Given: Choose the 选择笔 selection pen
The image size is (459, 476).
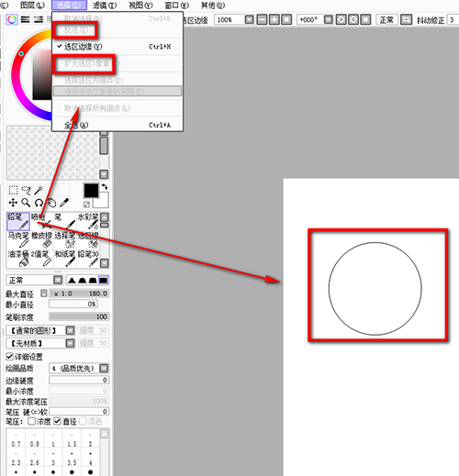Looking at the screenshot, I should (65, 239).
